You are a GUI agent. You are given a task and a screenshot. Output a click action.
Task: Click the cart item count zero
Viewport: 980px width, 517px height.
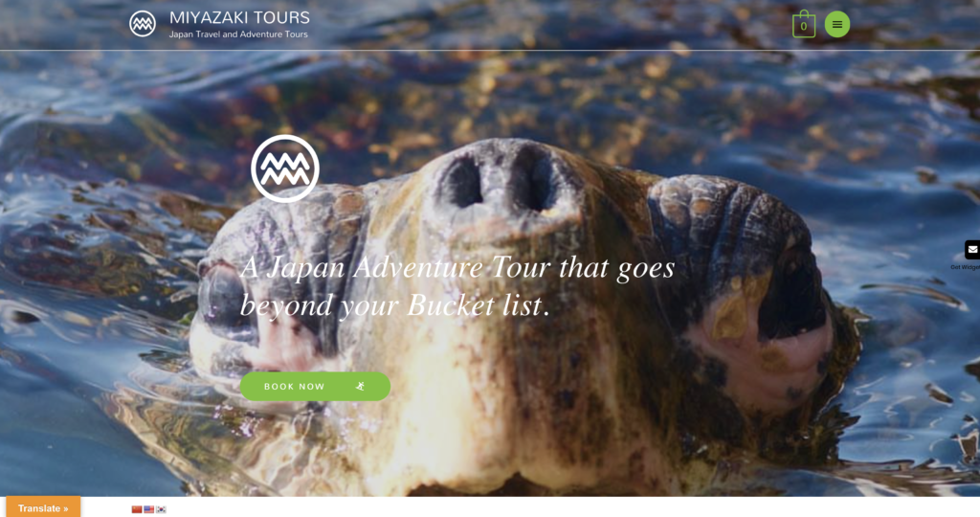804,27
